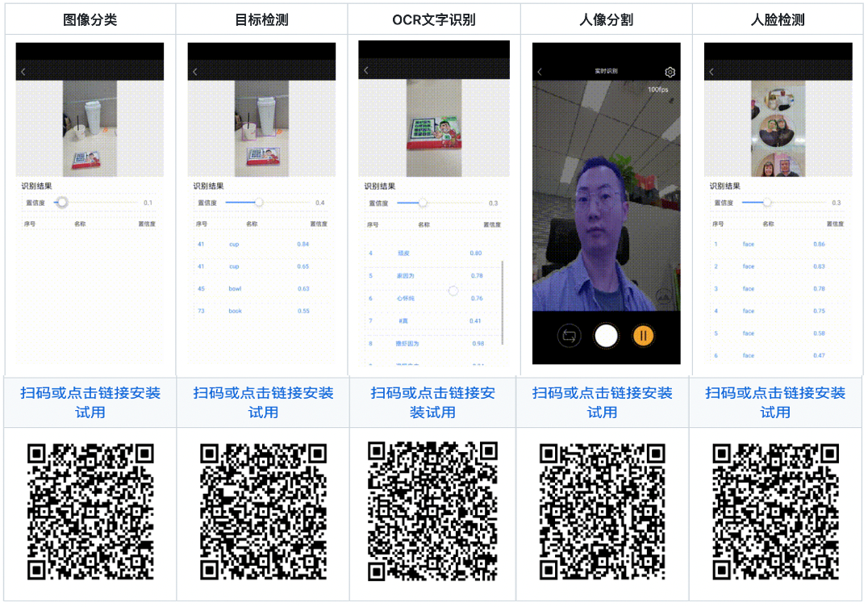Click the 人脸检测 QR code
868x607 pixels.
775,512
